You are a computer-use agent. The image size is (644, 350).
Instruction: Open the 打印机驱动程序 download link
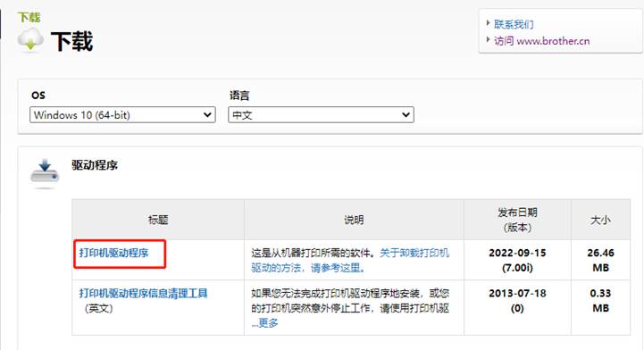113,253
